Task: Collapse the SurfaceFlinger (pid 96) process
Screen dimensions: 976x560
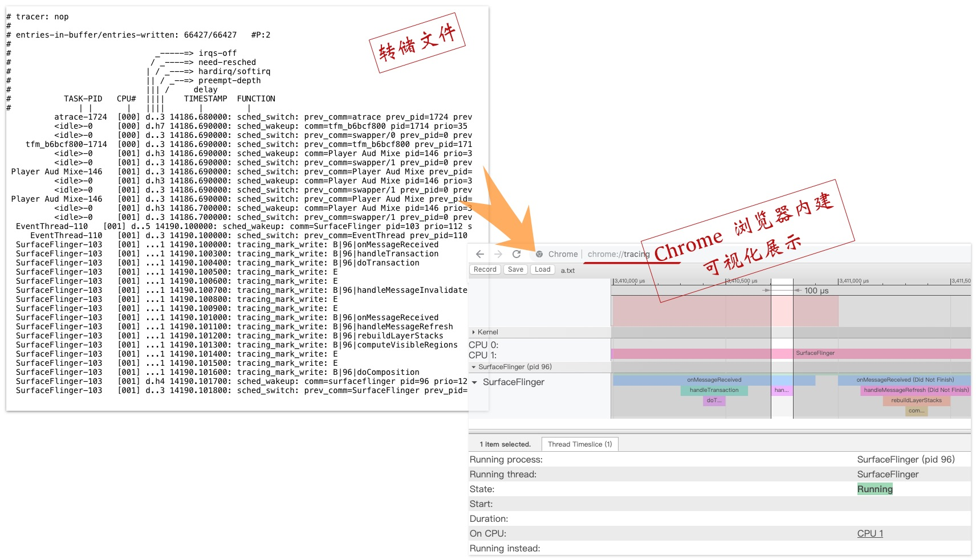Action: click(474, 367)
